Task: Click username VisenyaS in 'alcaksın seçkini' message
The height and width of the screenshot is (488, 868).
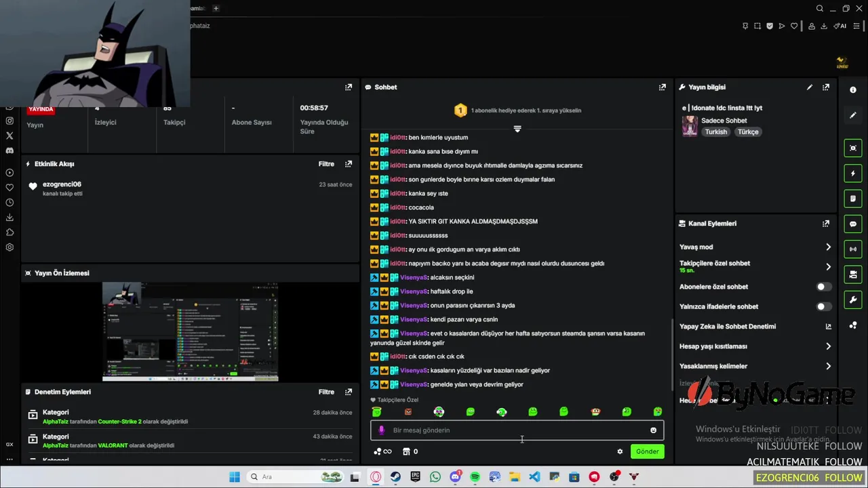Action: (x=414, y=277)
